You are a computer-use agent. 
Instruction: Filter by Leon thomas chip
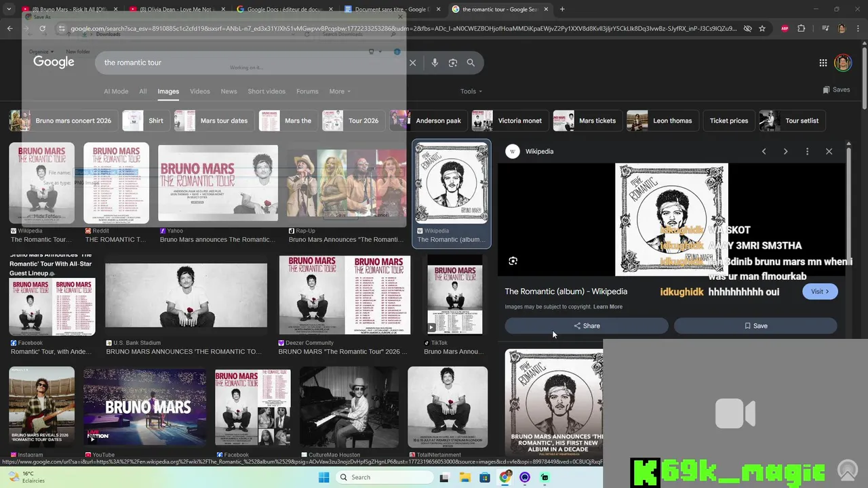pyautogui.click(x=663, y=121)
